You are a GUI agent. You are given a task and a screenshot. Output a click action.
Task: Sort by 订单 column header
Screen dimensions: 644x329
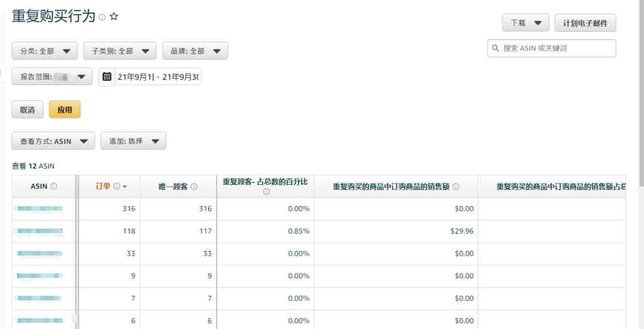click(103, 187)
